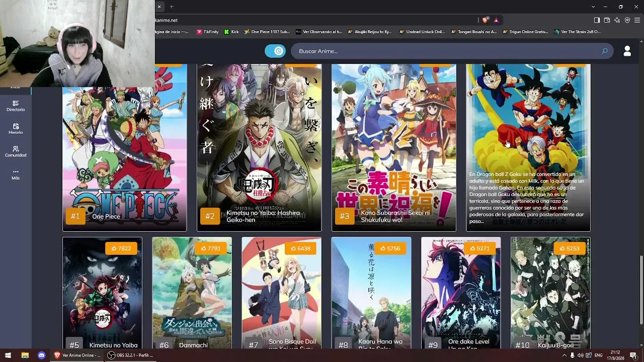Go to the Comunidad section

pos(16,151)
